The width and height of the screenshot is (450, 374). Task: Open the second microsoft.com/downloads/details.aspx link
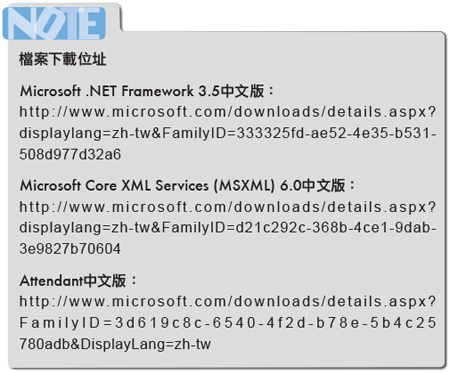(228, 207)
